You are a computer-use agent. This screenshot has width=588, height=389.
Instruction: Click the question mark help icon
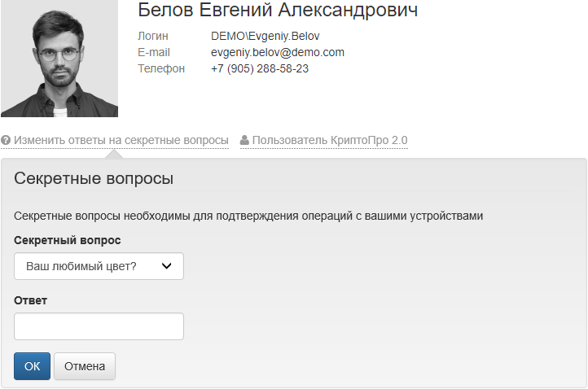click(x=6, y=141)
